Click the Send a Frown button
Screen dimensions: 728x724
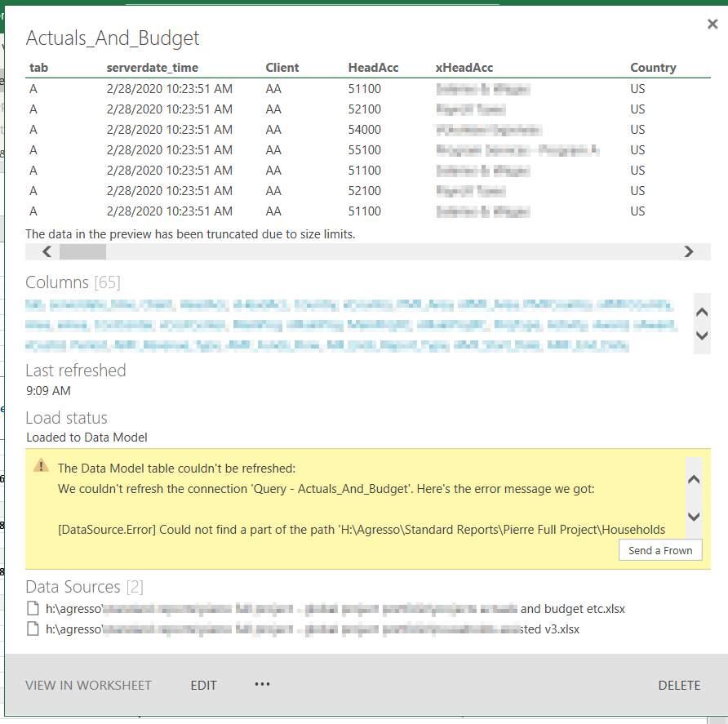(660, 550)
